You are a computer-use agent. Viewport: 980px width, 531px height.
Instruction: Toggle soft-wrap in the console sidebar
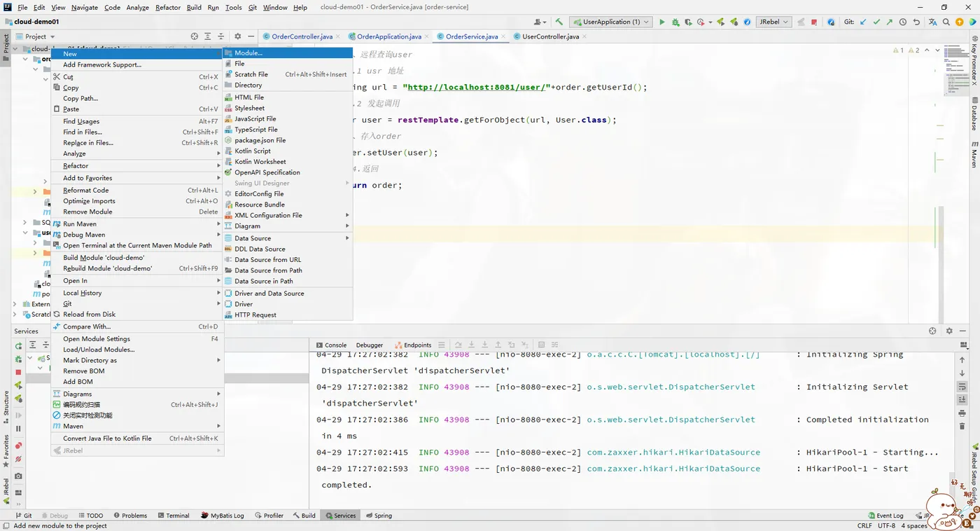click(962, 387)
